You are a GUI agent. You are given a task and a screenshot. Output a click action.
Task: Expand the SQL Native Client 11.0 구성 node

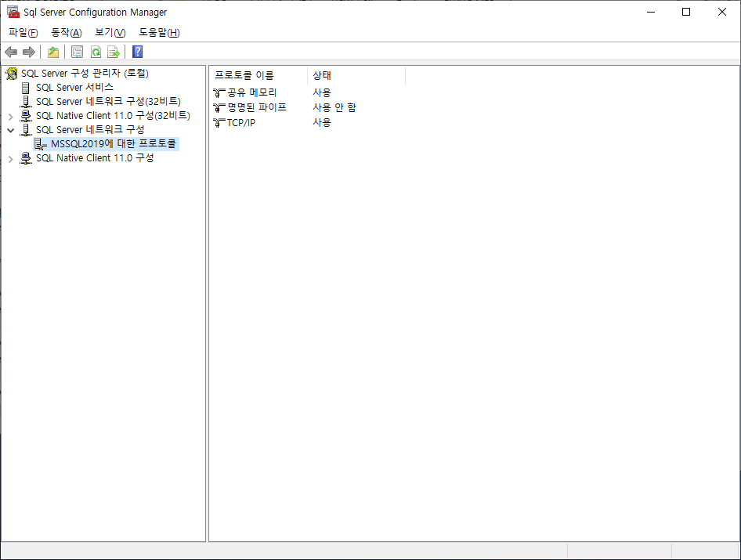pos(10,159)
